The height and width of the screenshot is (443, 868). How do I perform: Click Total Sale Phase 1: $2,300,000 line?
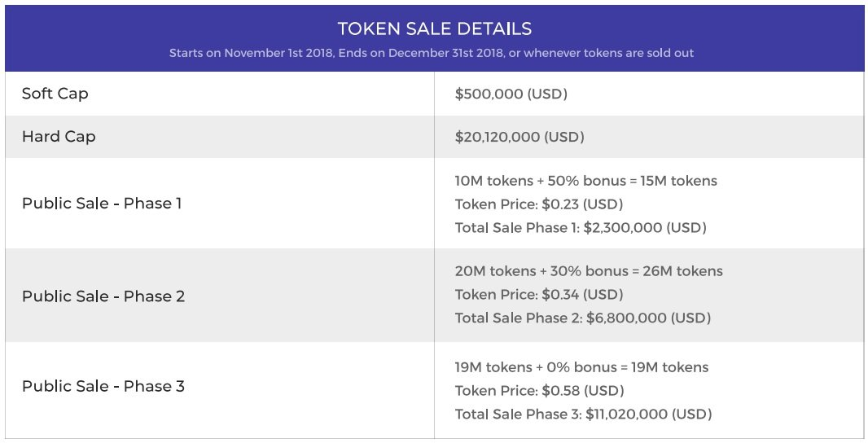pos(581,227)
